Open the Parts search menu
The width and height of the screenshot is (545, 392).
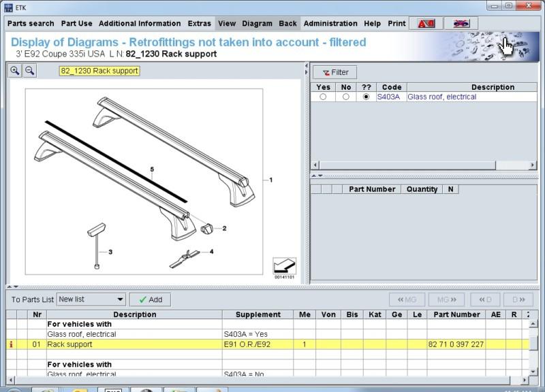tap(31, 23)
